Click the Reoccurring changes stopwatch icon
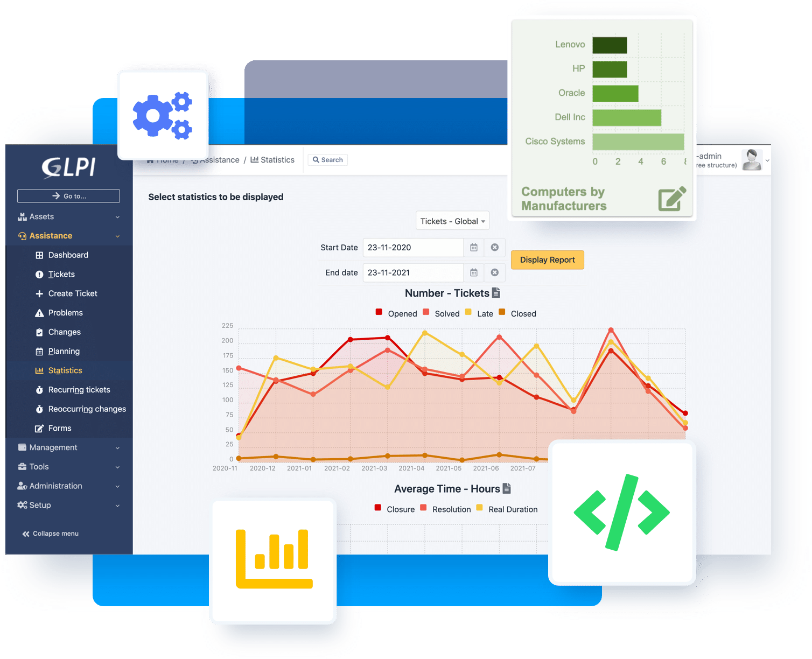Image resolution: width=812 pixels, height=659 pixels. (x=39, y=409)
